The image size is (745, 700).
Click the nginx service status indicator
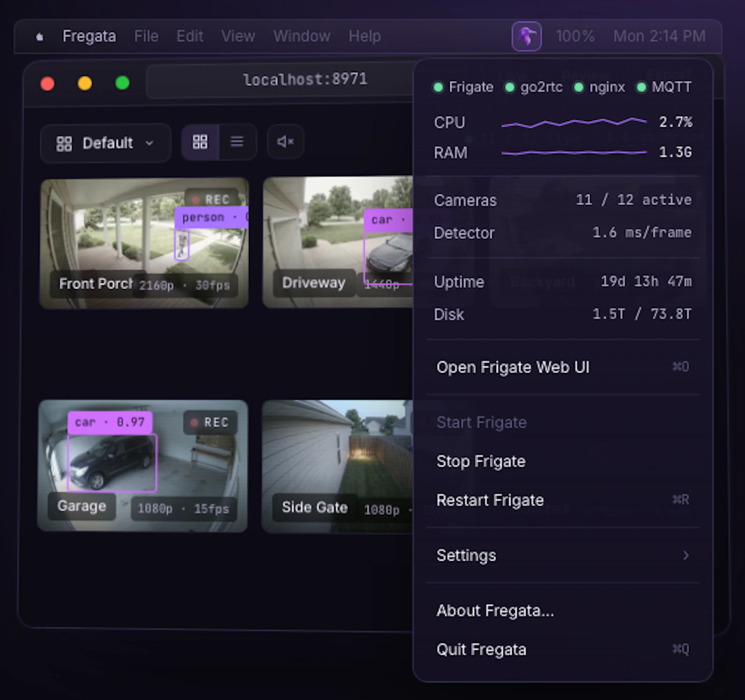tap(599, 87)
